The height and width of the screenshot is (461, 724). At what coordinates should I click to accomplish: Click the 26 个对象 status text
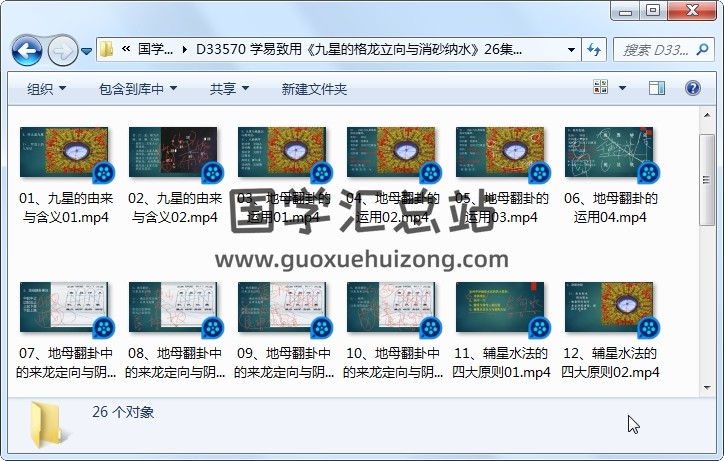123,412
